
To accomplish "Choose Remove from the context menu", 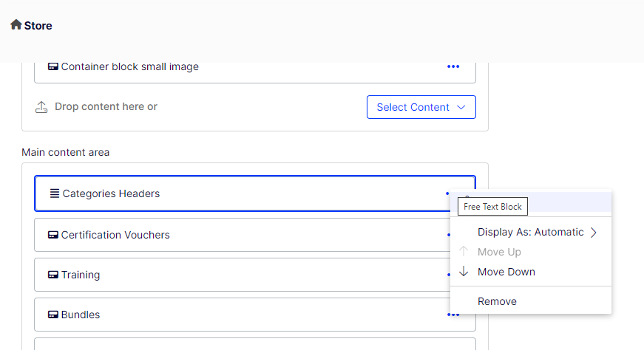I will (497, 302).
